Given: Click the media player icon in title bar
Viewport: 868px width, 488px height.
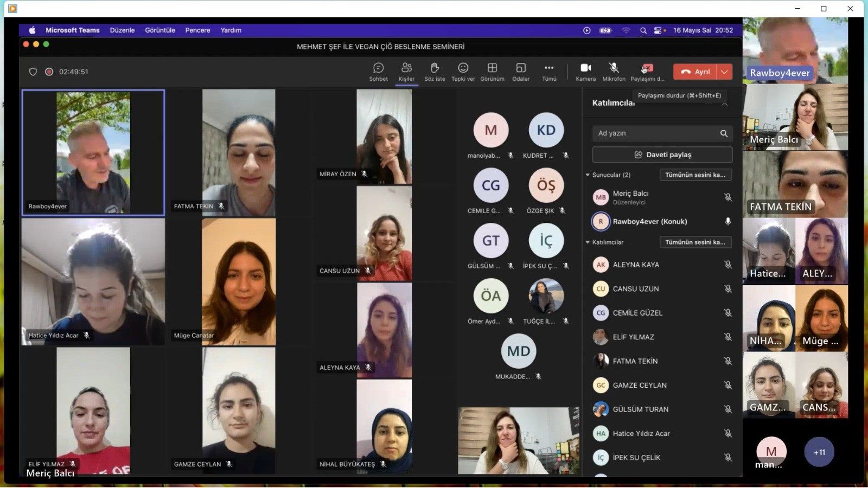Looking at the screenshot, I should coord(12,8).
